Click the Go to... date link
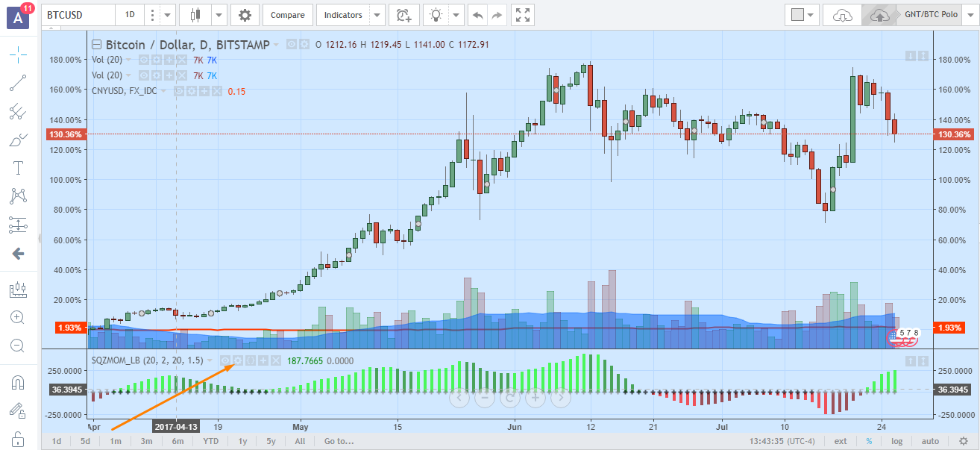Viewport: 980px width, 450px height. click(x=339, y=441)
